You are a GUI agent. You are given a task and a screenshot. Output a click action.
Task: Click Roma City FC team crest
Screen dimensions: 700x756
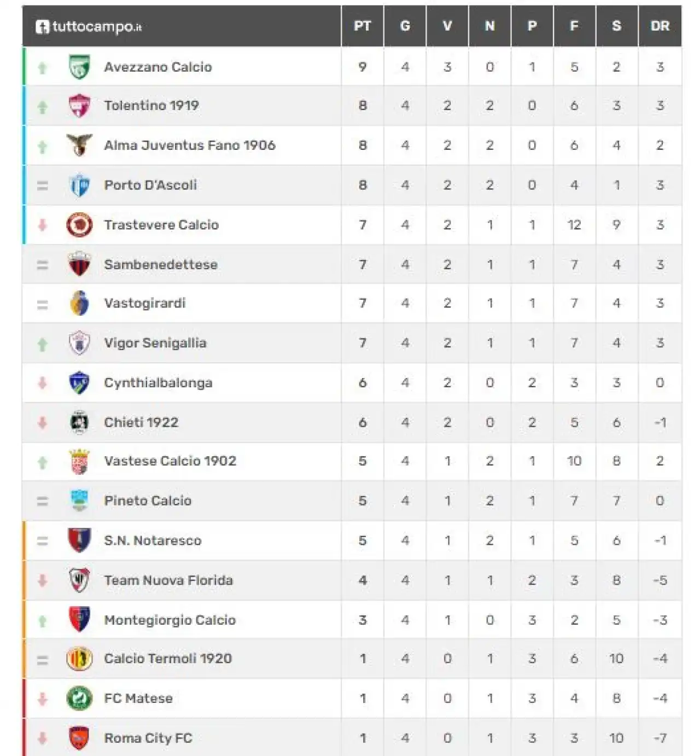79,738
